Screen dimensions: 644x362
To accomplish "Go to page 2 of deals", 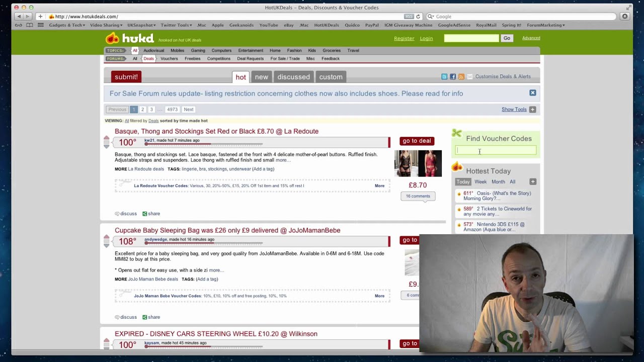I will 142,109.
